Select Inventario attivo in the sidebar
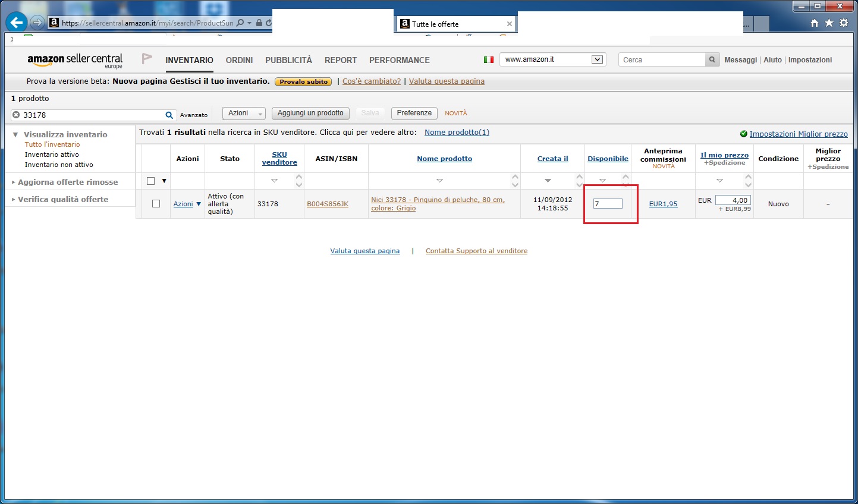This screenshot has width=858, height=504. (52, 155)
